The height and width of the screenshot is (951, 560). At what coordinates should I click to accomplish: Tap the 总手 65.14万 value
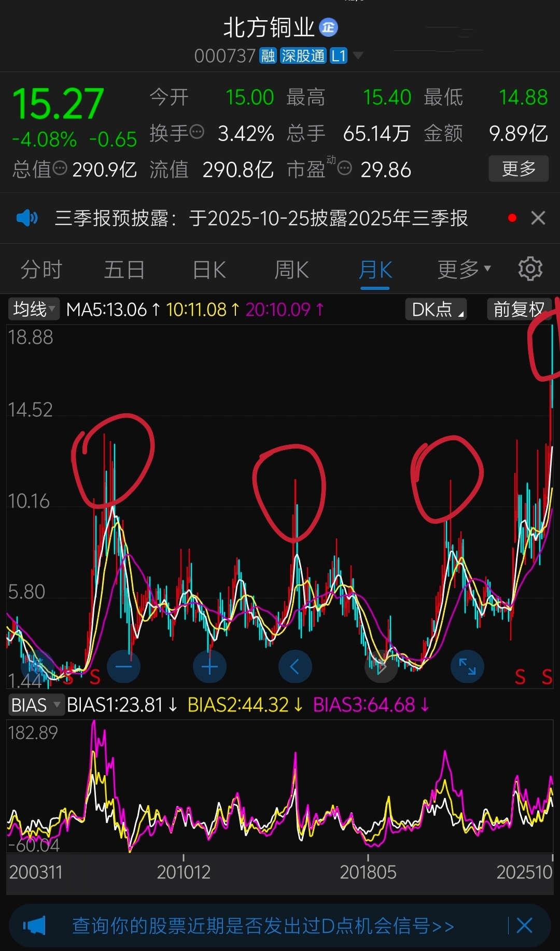[x=377, y=133]
